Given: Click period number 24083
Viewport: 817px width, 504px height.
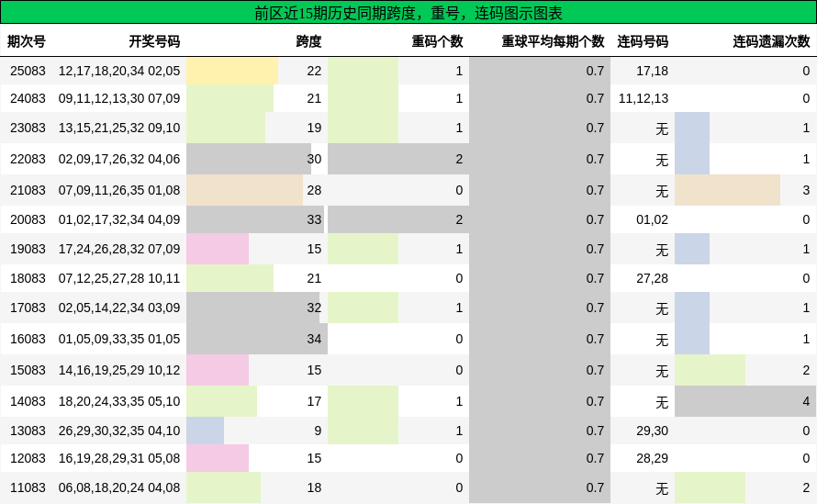Looking at the screenshot, I should 28,98.
